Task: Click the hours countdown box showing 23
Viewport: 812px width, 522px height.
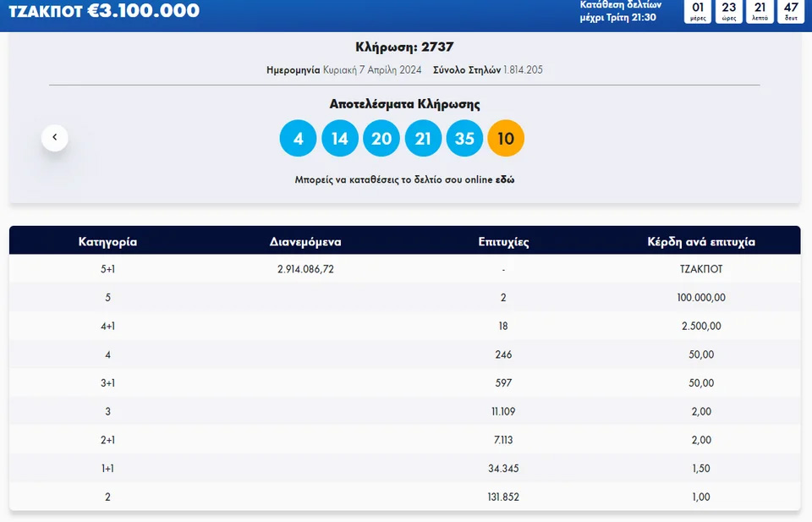Action: pyautogui.click(x=729, y=11)
